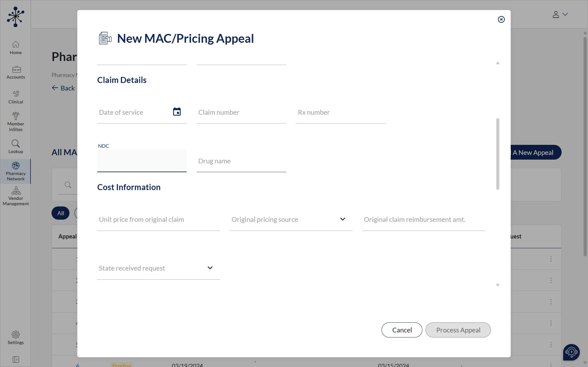The width and height of the screenshot is (588, 367).
Task: Open the date of service calendar picker
Action: (x=177, y=112)
